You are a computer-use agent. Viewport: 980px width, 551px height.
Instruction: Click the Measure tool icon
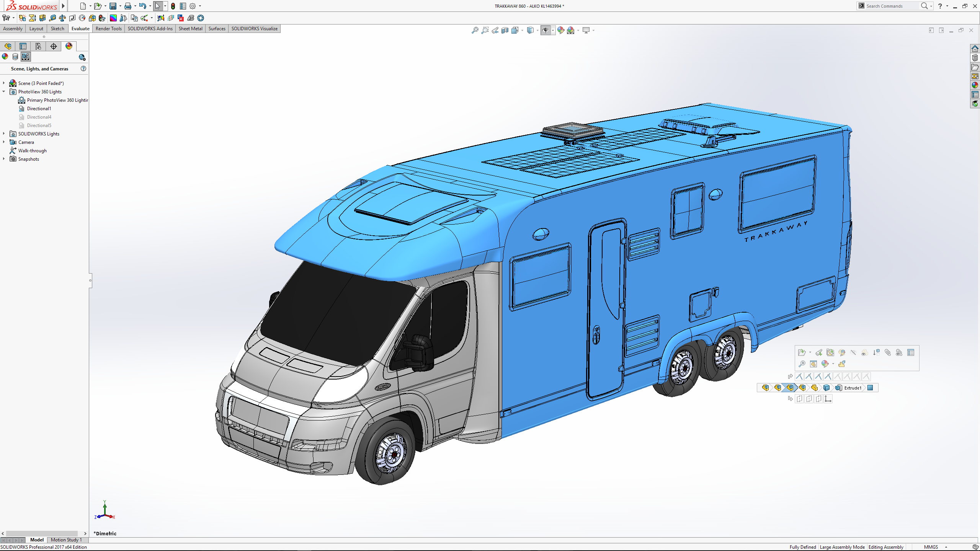click(x=52, y=18)
